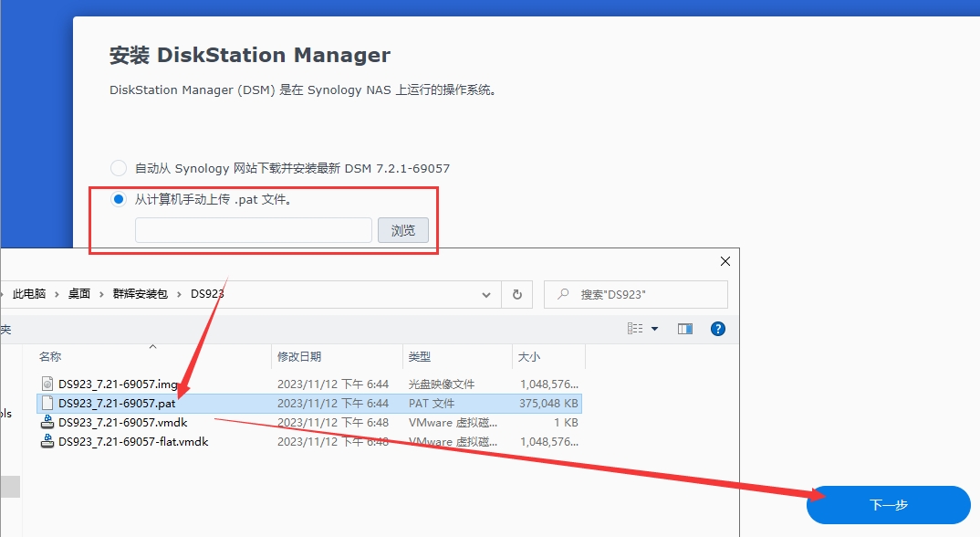Open the view options dropdown arrow

[654, 329]
